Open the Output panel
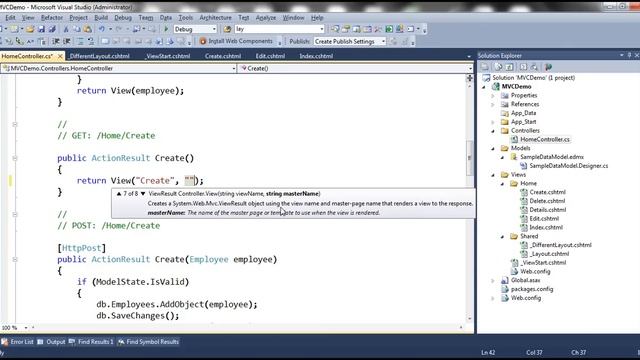 tap(51, 342)
